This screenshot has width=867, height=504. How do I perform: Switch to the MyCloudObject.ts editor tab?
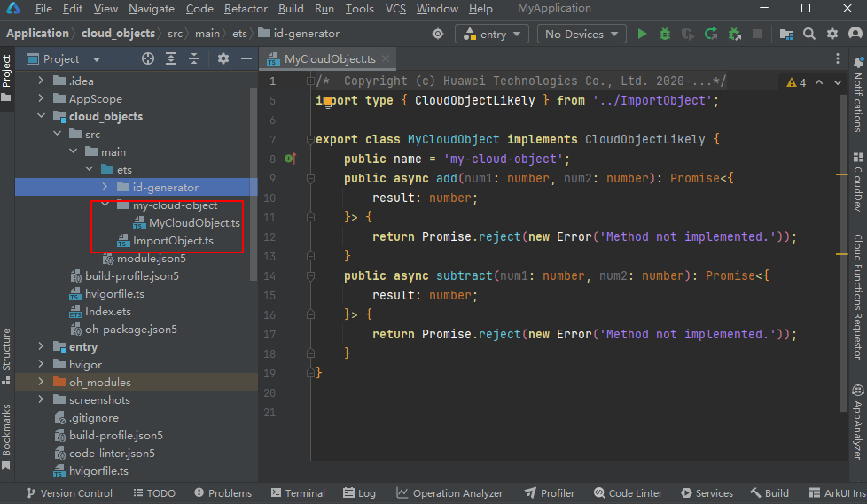(x=330, y=59)
